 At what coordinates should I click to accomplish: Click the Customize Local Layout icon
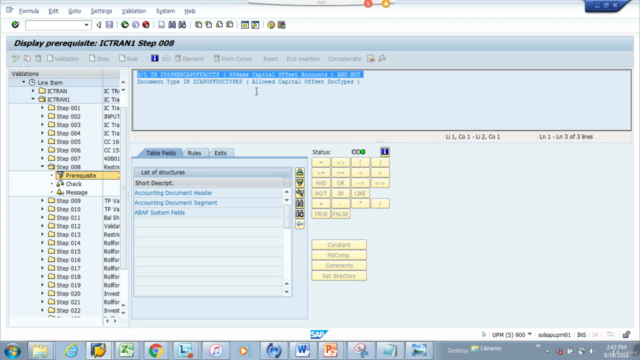click(x=282, y=25)
